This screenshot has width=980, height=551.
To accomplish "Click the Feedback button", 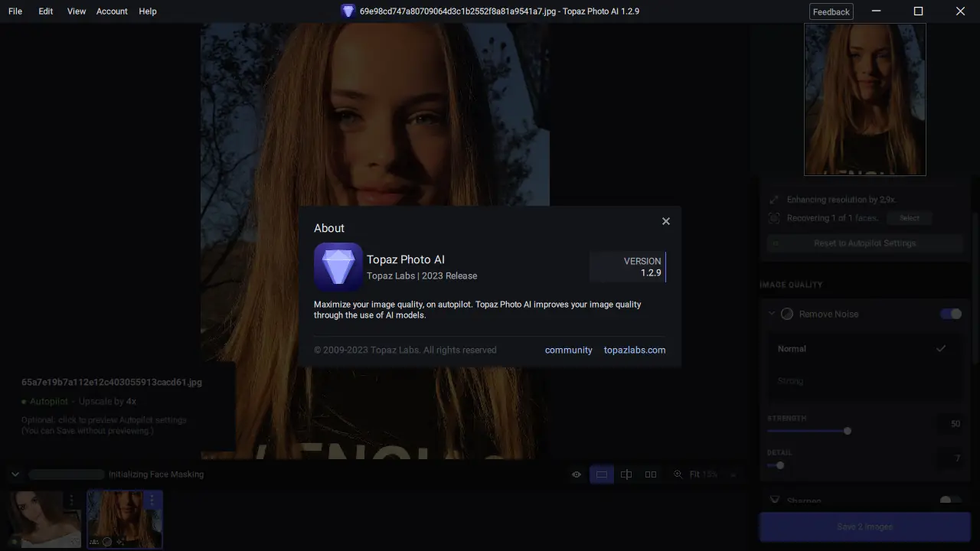I will pos(831,11).
